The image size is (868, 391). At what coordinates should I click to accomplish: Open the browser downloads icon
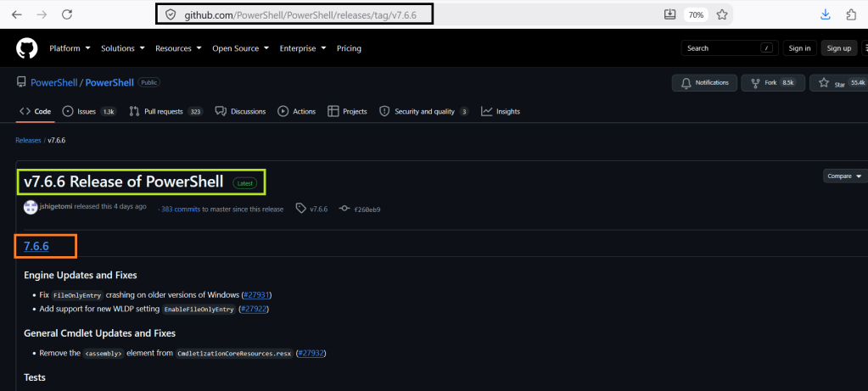826,15
